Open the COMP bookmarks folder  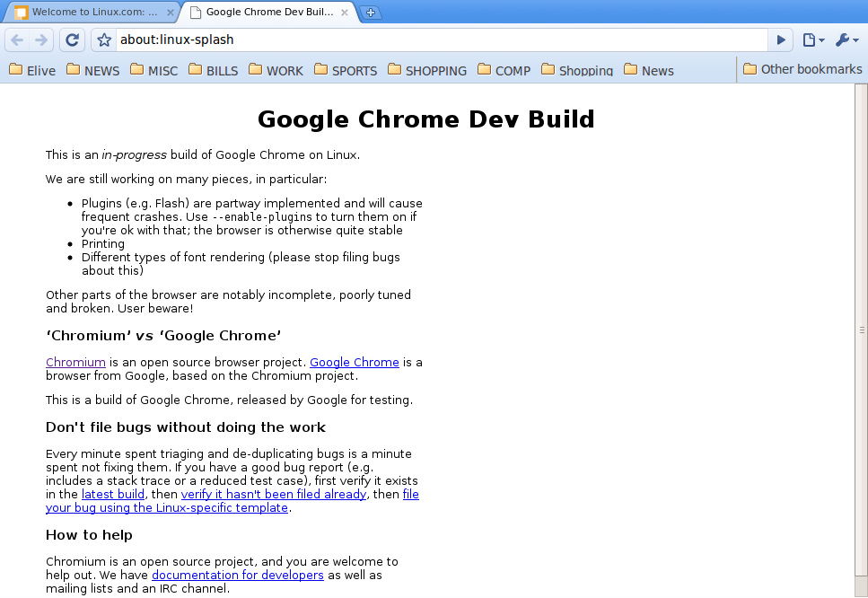[x=504, y=70]
